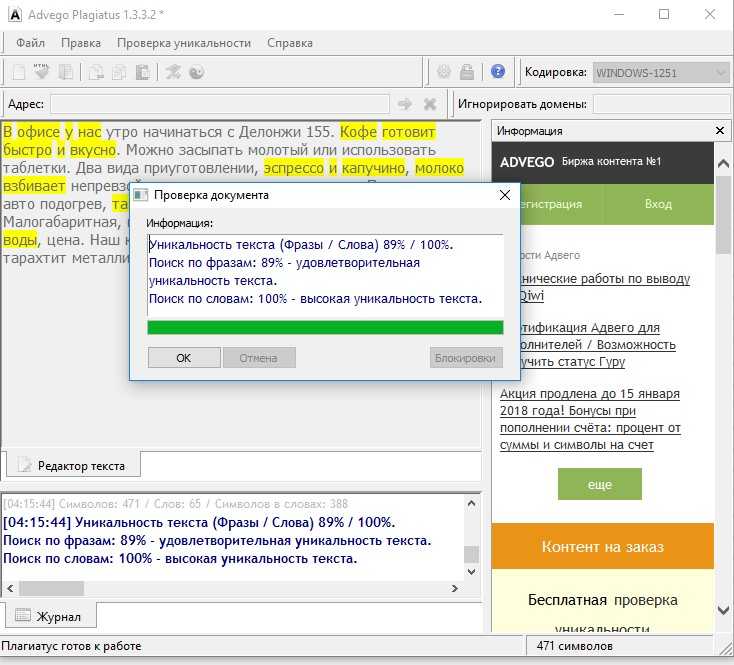
Task: Open the Файл menu
Action: pos(30,43)
